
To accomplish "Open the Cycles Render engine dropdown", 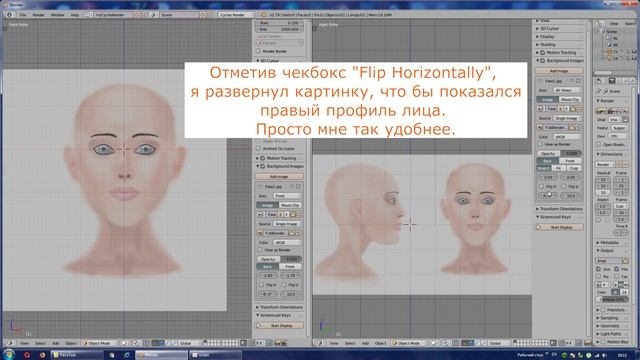I will [x=236, y=15].
